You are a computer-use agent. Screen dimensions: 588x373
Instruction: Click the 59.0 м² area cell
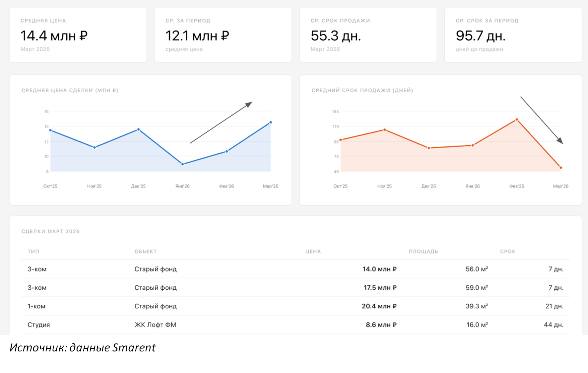pyautogui.click(x=477, y=288)
